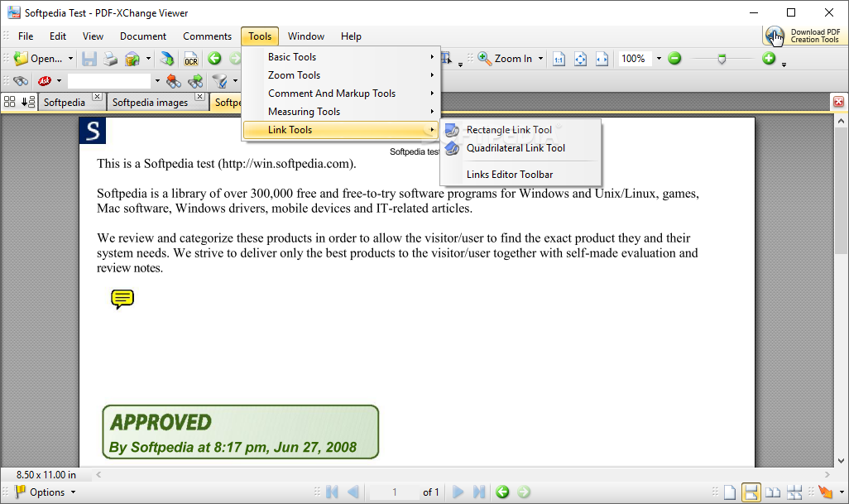Image resolution: width=849 pixels, height=504 pixels.
Task: Expand the Zoom In tool dropdown
Action: coord(540,59)
